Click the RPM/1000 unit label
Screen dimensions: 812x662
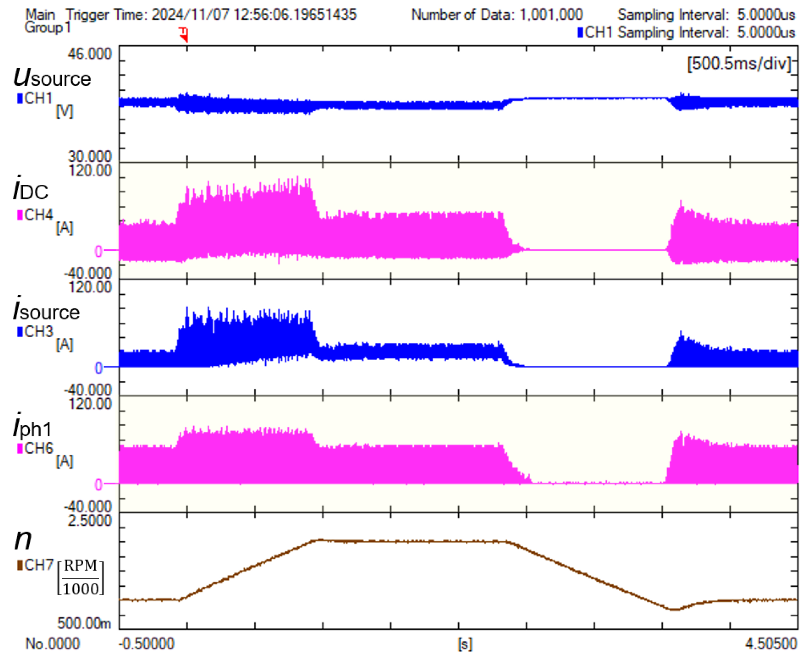80,577
